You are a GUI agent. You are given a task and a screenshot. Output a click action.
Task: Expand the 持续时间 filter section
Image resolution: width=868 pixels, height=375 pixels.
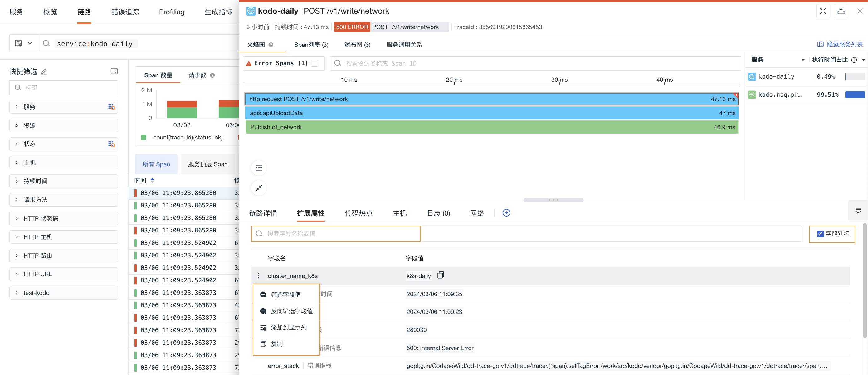click(x=64, y=181)
